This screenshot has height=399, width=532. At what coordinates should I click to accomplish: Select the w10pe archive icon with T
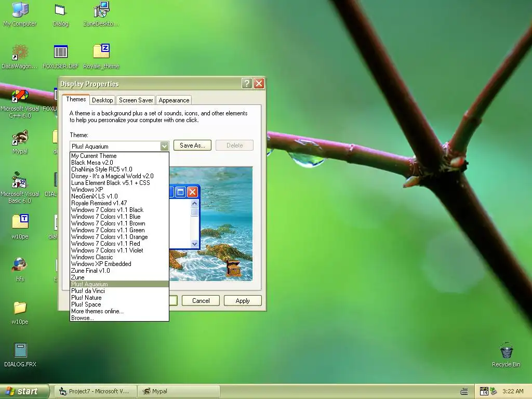(20, 227)
